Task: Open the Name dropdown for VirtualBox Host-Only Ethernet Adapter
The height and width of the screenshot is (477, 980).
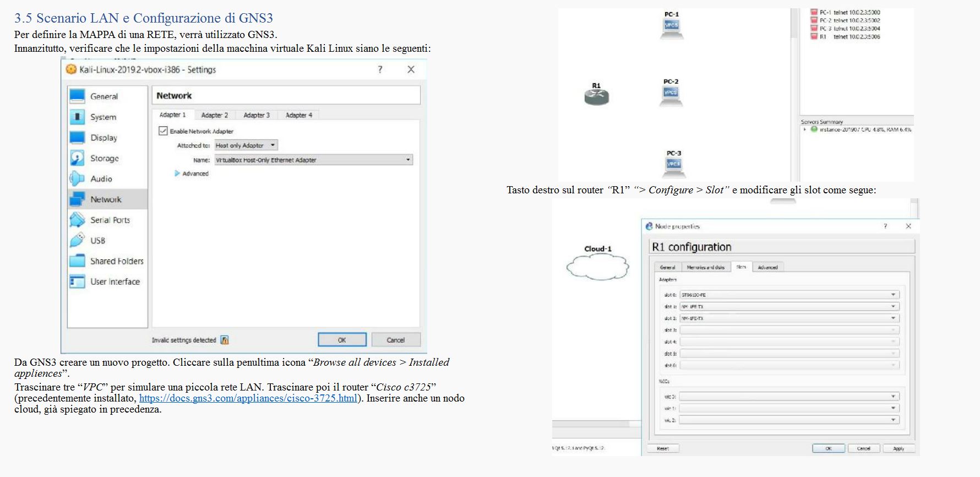Action: coord(313,160)
